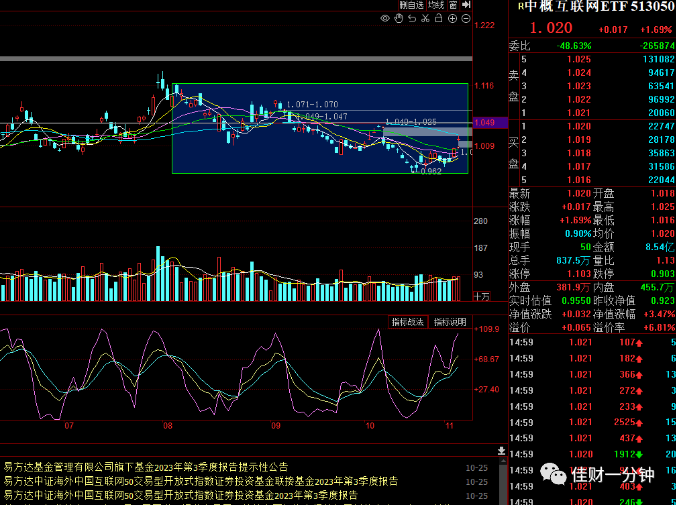Open the 删自选 watchlist option

click(x=412, y=5)
